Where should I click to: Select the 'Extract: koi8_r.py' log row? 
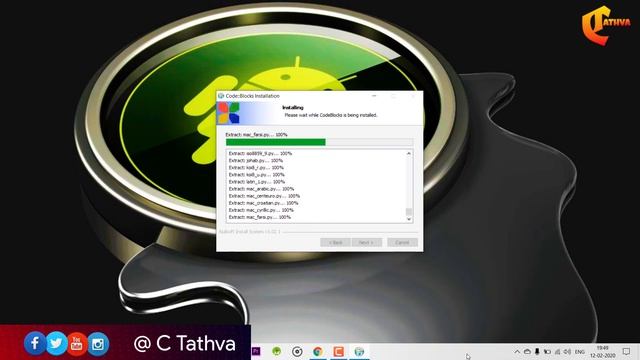point(256,168)
